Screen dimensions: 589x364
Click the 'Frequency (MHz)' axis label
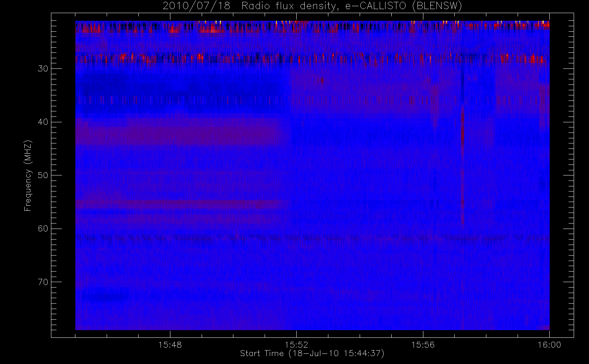pos(28,175)
